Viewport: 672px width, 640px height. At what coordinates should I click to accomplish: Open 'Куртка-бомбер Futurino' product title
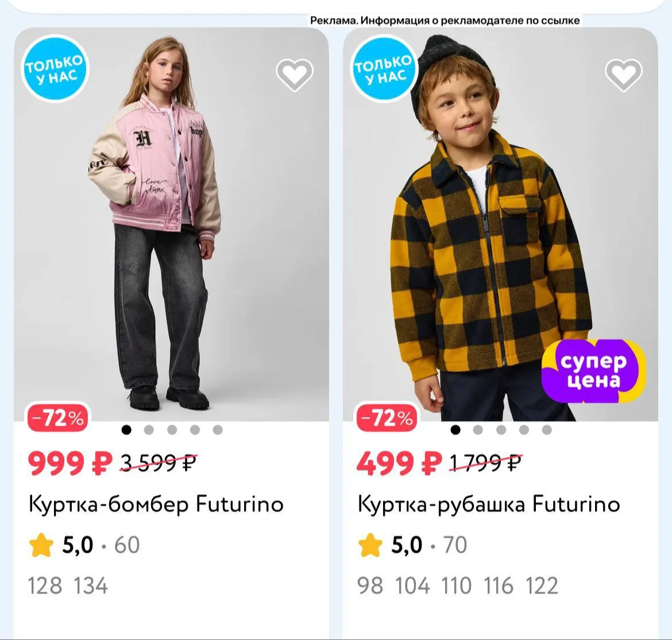coord(156,504)
